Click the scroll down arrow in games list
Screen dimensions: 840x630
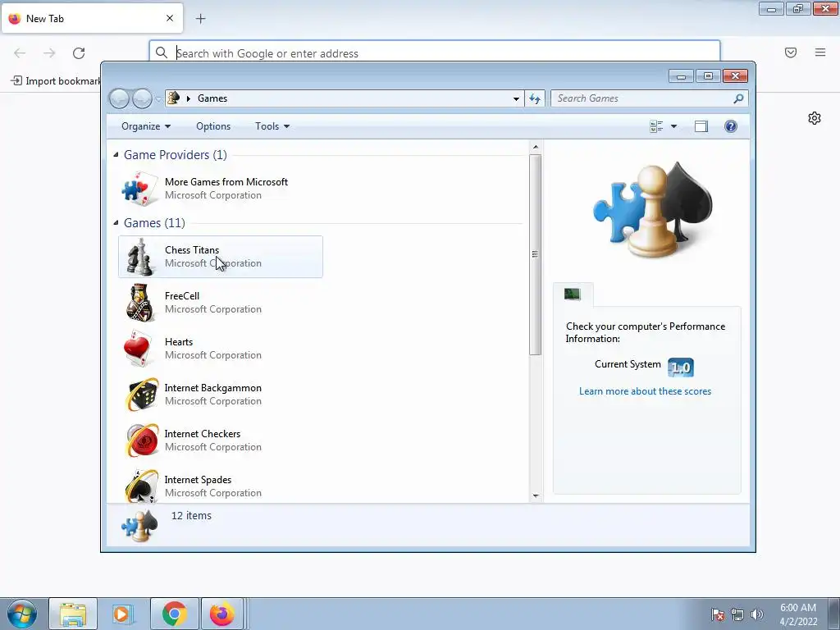(x=535, y=496)
